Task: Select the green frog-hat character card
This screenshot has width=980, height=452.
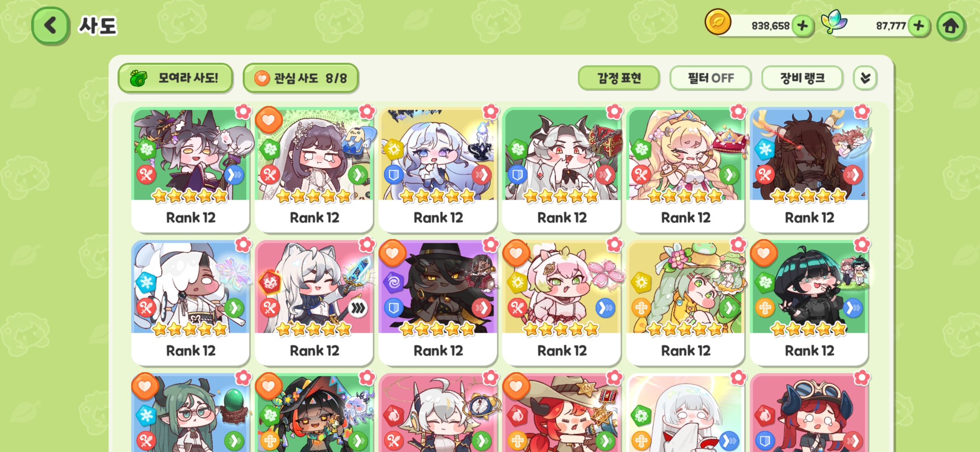Action: pyautogui.click(x=686, y=303)
